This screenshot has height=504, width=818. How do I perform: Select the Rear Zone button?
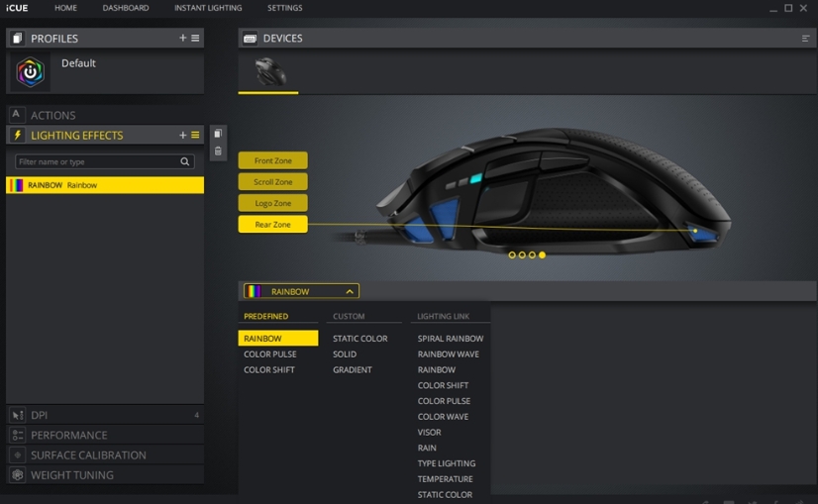coord(273,225)
